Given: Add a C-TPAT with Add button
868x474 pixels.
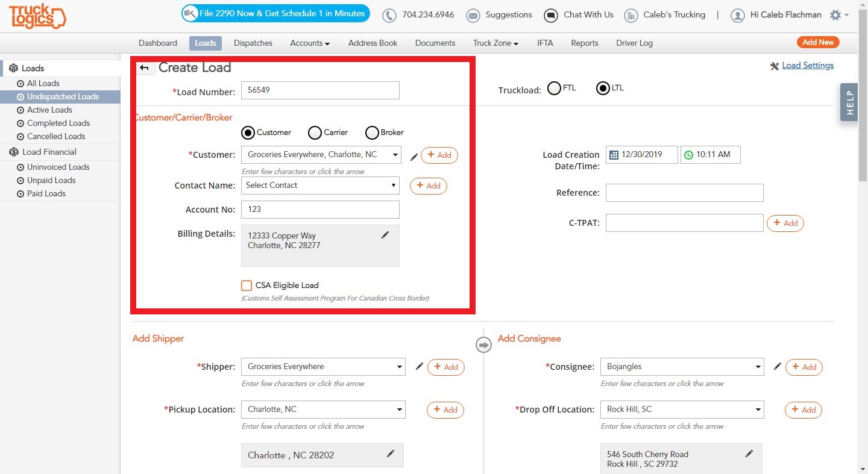Looking at the screenshot, I should 785,223.
